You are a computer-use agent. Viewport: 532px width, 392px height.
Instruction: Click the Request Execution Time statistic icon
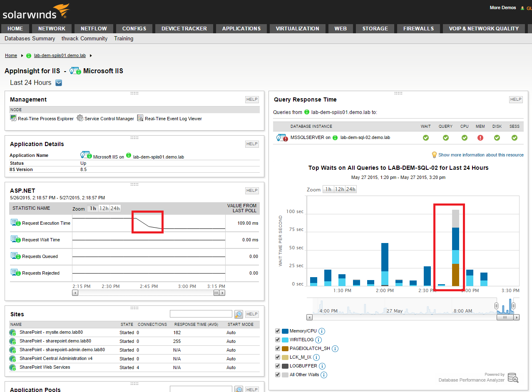[x=16, y=223]
